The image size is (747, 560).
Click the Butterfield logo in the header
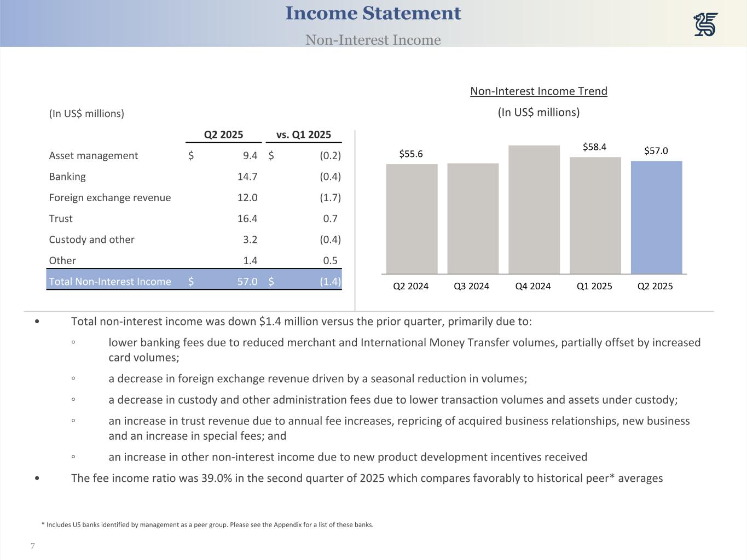[705, 25]
